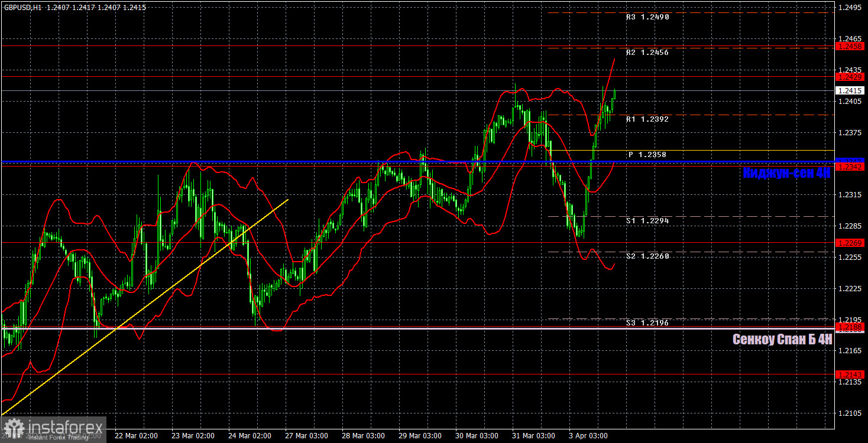
Task: Click the 28 Mar 03:00 time label
Action: [364, 436]
